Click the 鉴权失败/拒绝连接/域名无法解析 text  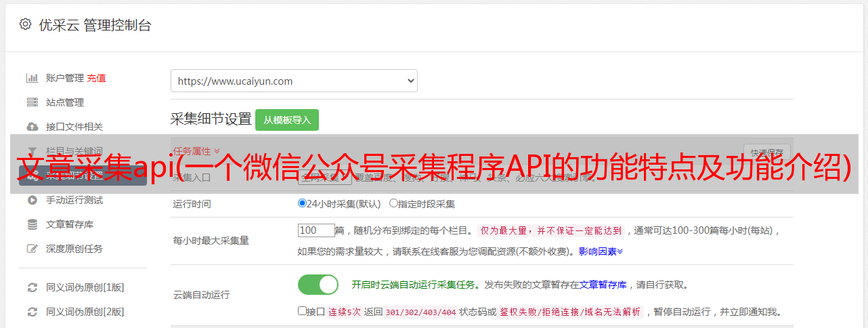click(570, 312)
